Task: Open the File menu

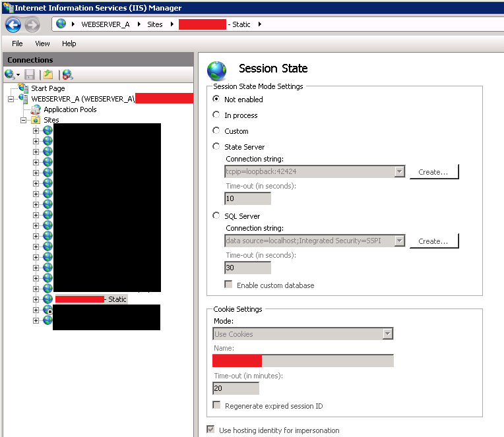Action: click(17, 44)
